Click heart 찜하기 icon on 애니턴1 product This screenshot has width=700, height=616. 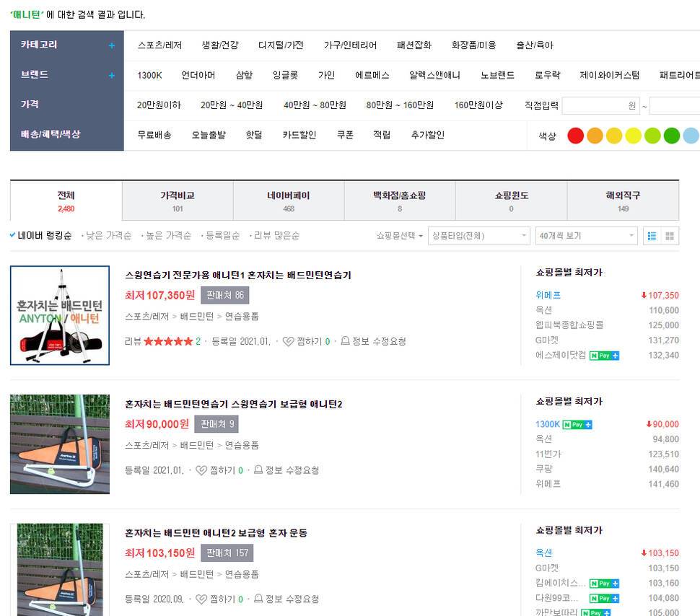point(289,341)
